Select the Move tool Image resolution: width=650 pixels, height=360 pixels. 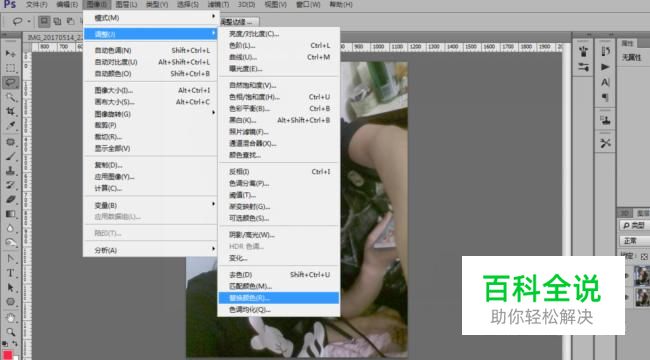click(x=10, y=54)
